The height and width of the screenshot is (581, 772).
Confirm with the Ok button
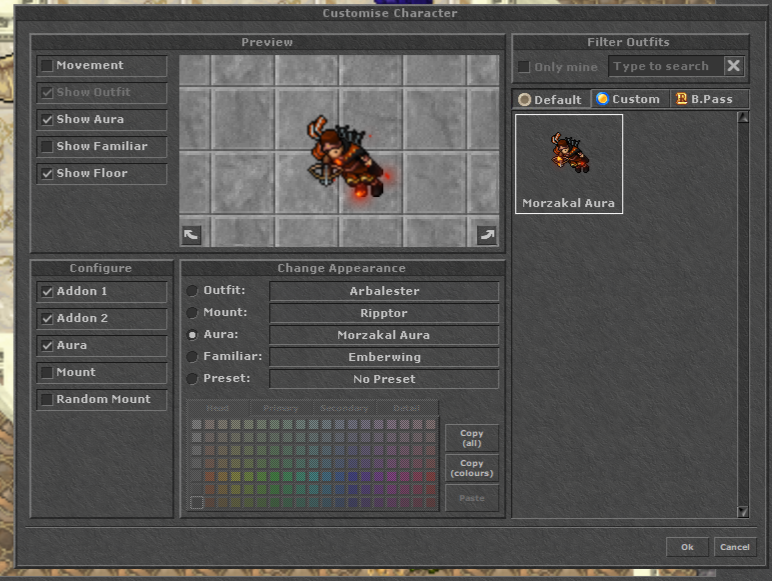pos(687,547)
